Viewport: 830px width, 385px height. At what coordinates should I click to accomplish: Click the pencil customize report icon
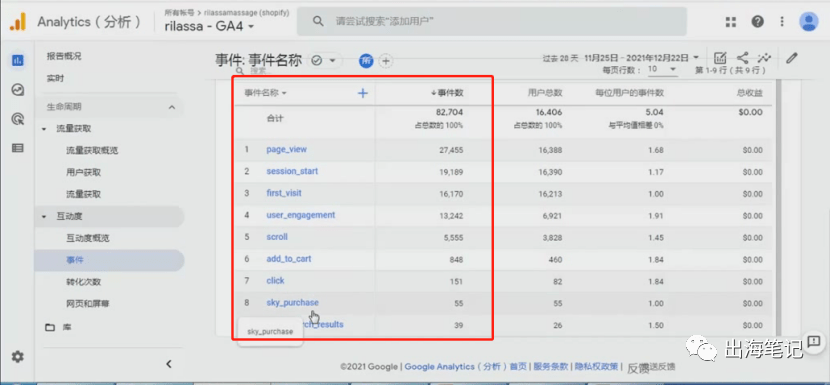tap(791, 58)
